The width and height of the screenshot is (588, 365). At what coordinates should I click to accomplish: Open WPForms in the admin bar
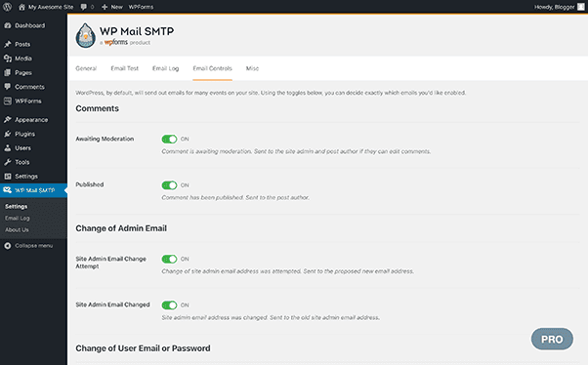coord(141,7)
